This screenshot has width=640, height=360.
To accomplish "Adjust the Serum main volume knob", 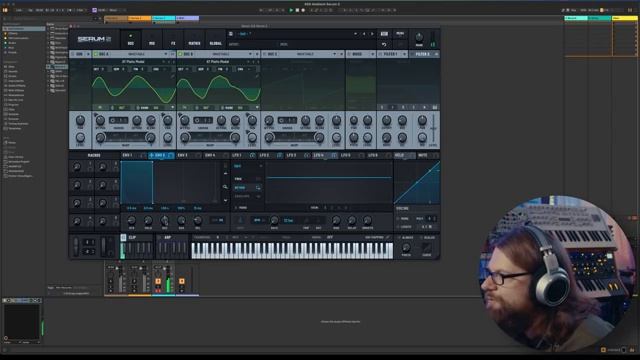I will [419, 37].
